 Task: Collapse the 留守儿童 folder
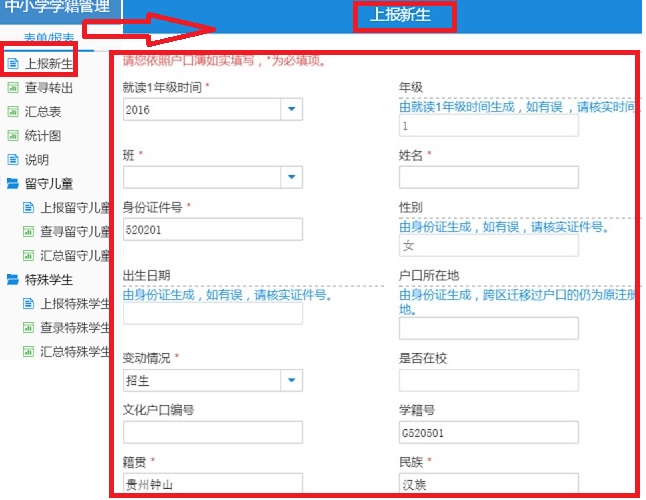point(49,184)
